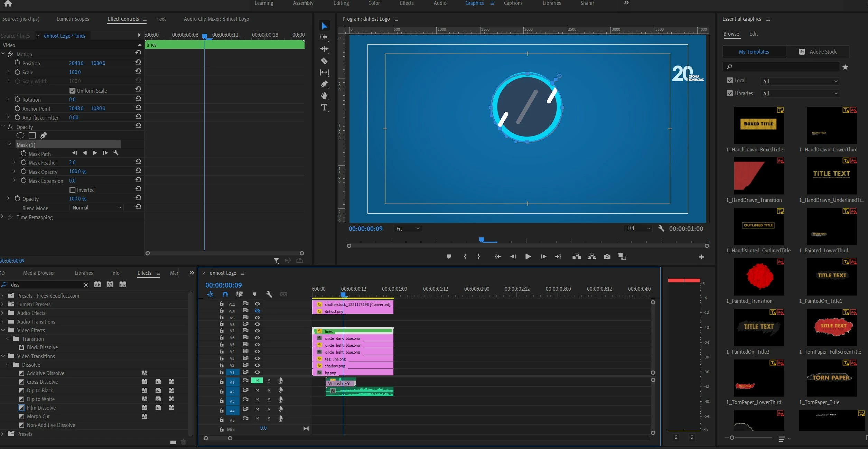
Task: Toggle V10 track visibility eye
Action: (257, 311)
